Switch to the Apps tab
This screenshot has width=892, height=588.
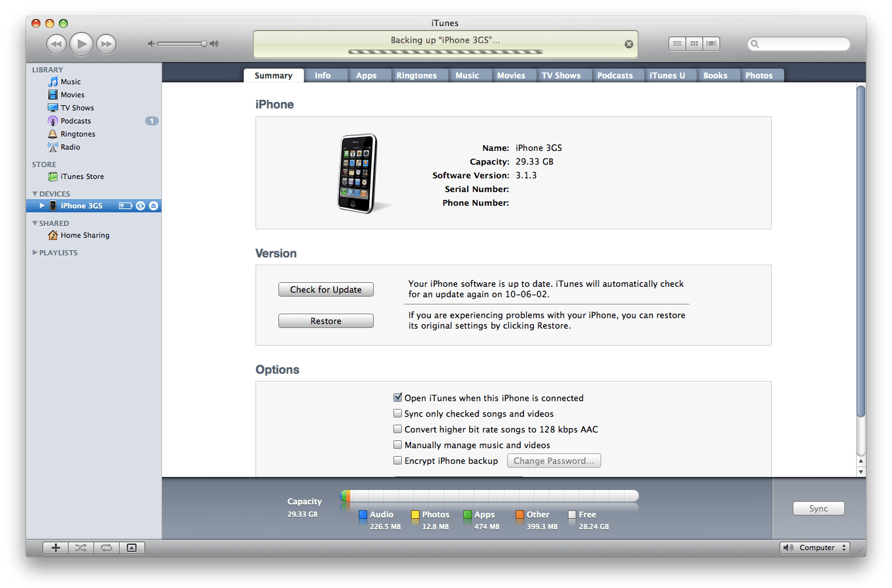[x=366, y=74]
